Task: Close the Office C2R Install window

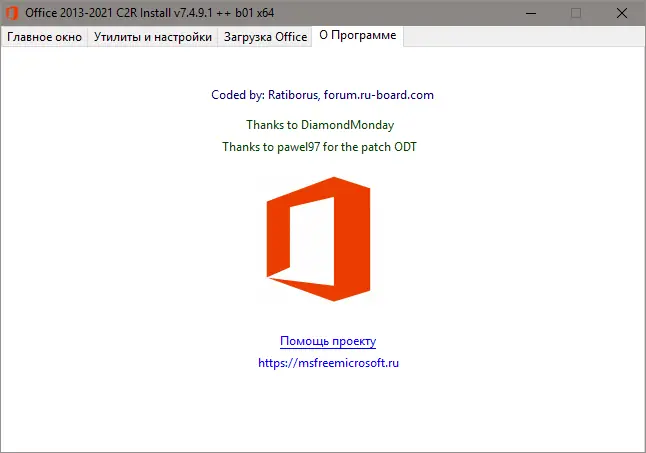Action: (x=622, y=13)
